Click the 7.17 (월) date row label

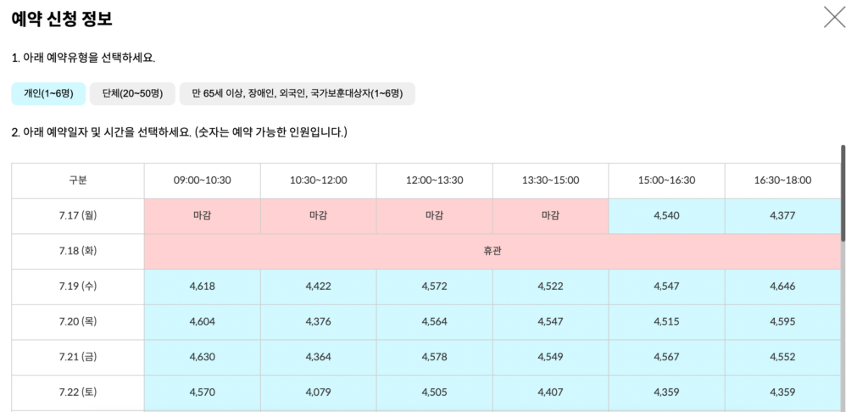pyautogui.click(x=78, y=216)
